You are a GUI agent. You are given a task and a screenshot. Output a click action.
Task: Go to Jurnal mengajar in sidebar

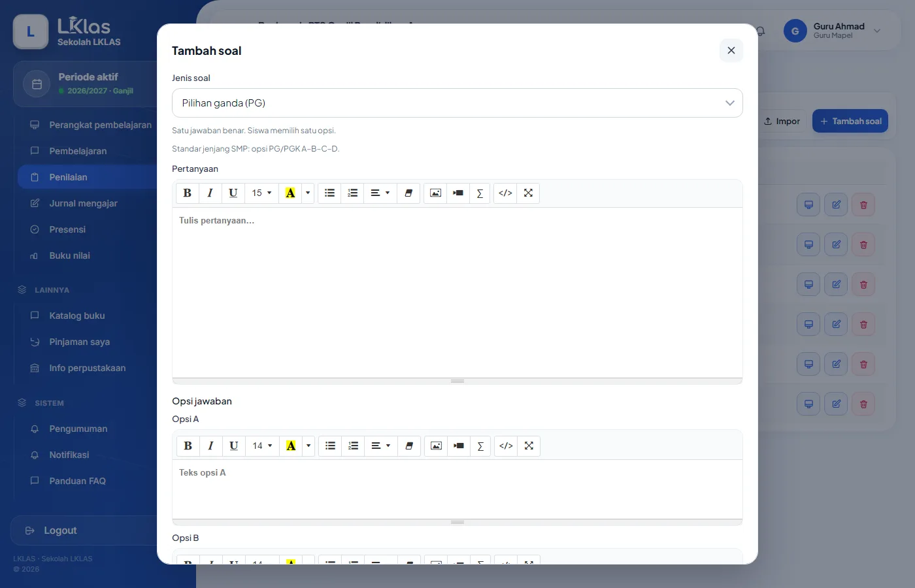tap(83, 203)
